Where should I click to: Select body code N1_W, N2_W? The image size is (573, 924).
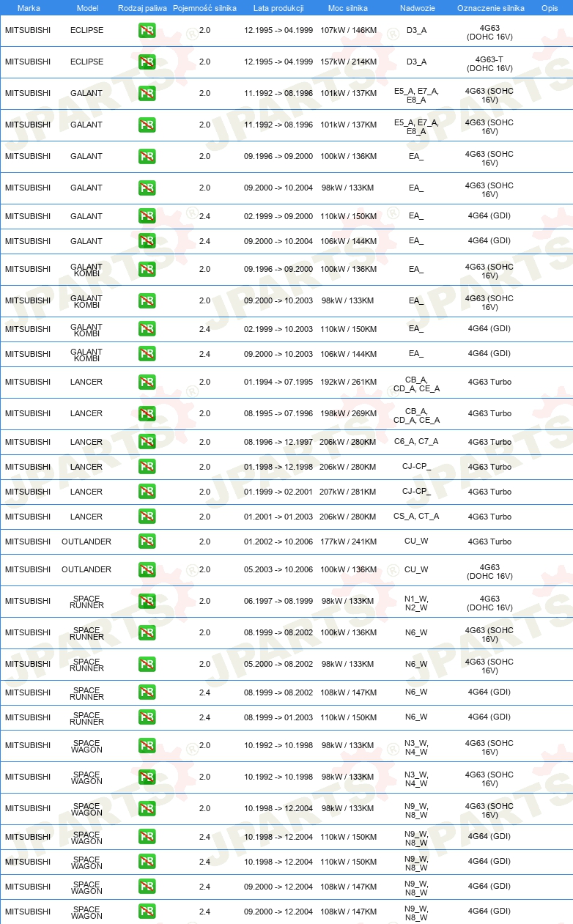pyautogui.click(x=416, y=604)
